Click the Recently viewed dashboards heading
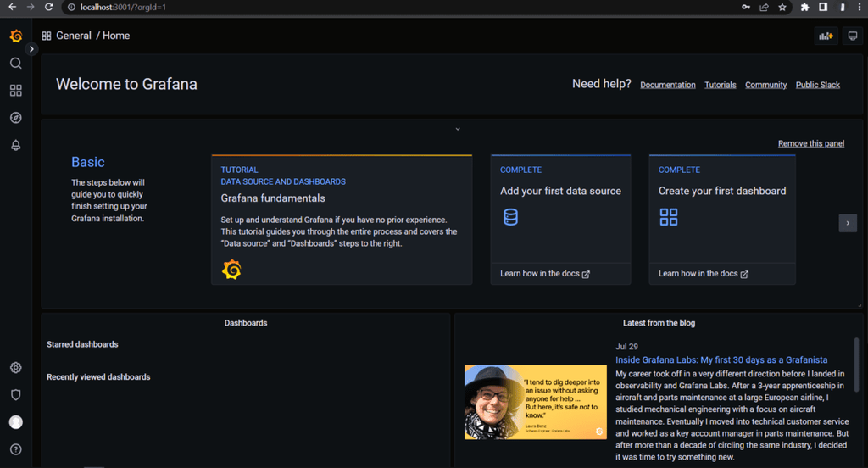 [x=98, y=377]
